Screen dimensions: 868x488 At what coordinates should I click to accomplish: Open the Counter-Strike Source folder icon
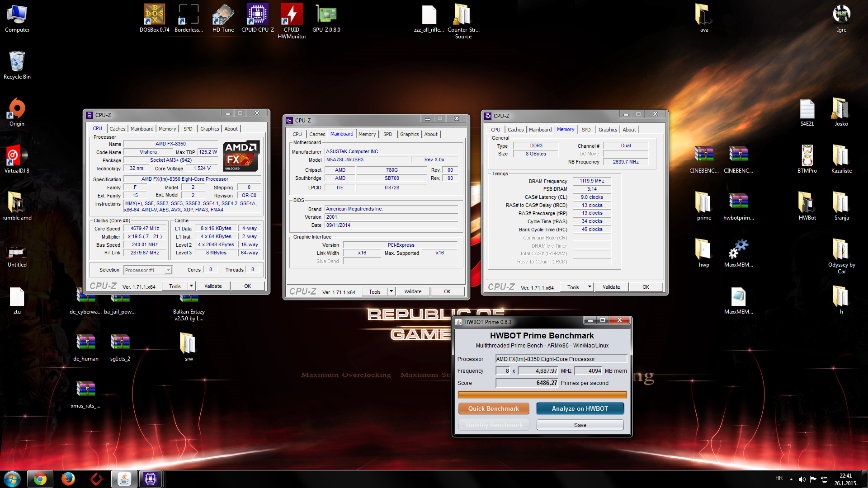click(x=463, y=21)
